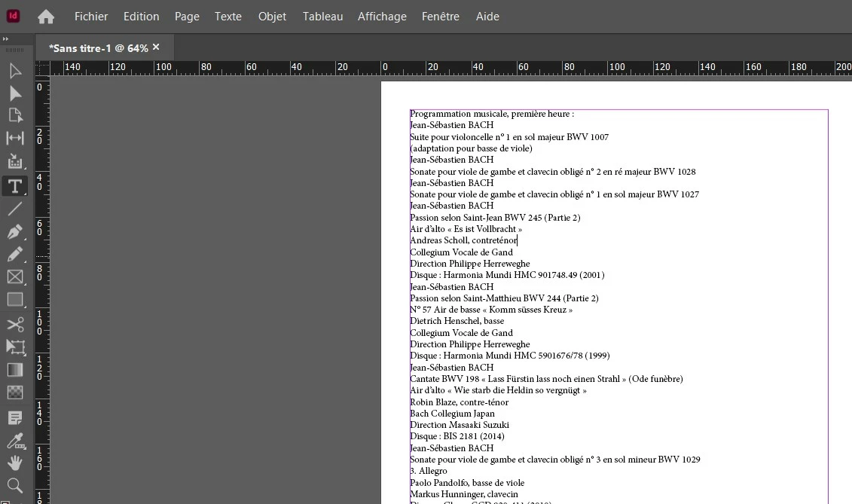Viewport: 852px width, 504px height.
Task: Open the Tableau menu
Action: point(322,17)
